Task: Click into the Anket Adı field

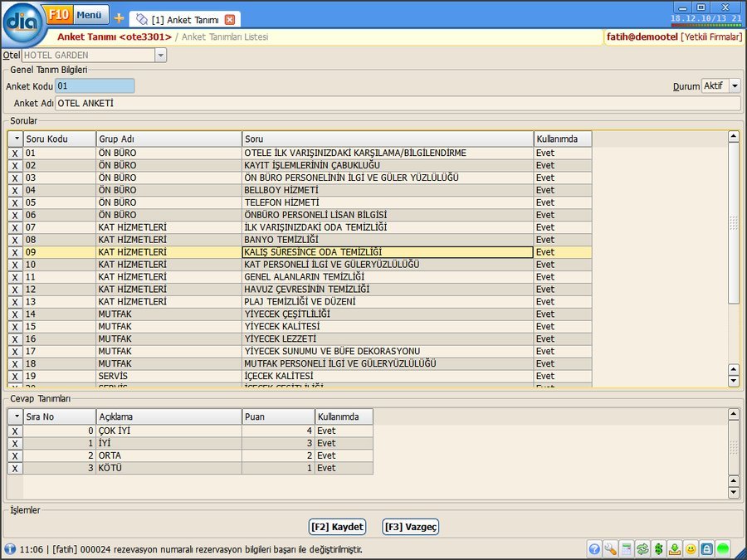Action: (398, 104)
